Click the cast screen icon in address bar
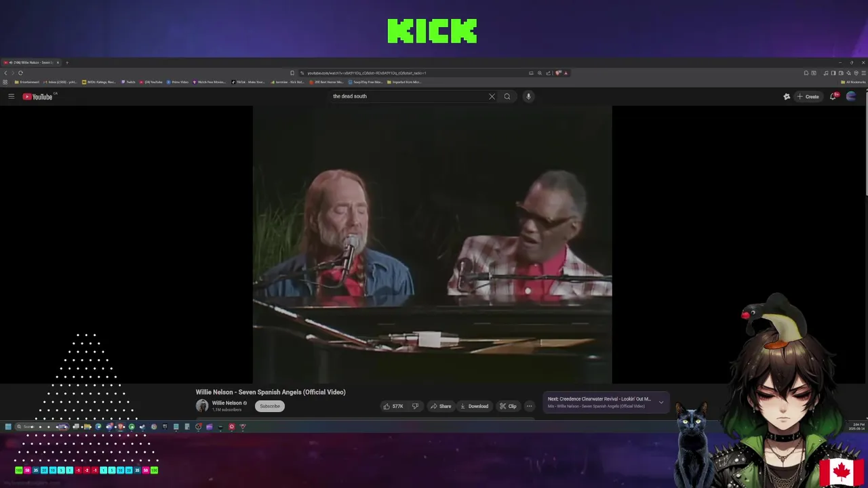 click(x=531, y=73)
